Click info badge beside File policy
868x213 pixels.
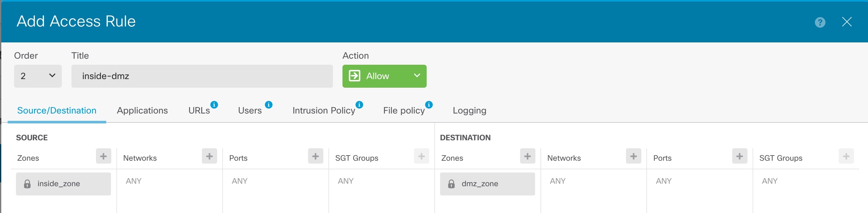pyautogui.click(x=429, y=105)
